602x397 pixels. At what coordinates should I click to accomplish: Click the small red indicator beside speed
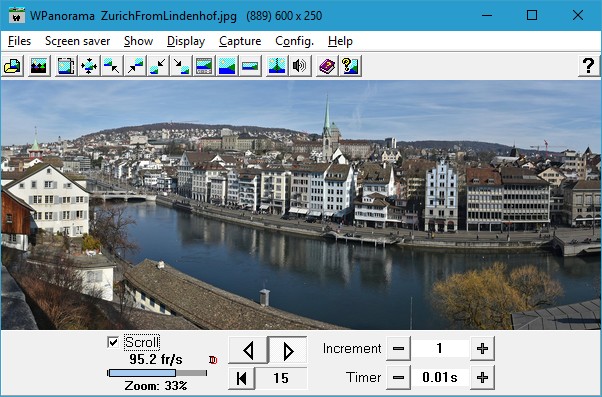(213, 360)
